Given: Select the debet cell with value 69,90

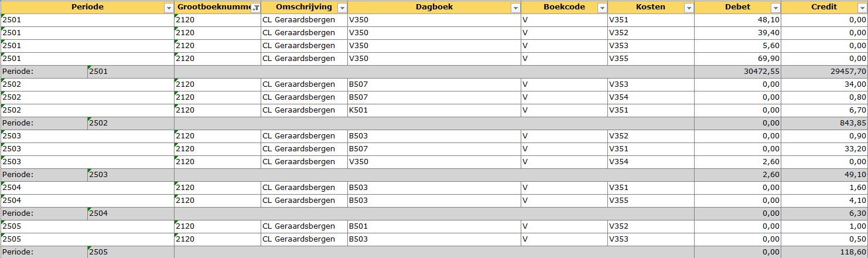Looking at the screenshot, I should [737, 59].
